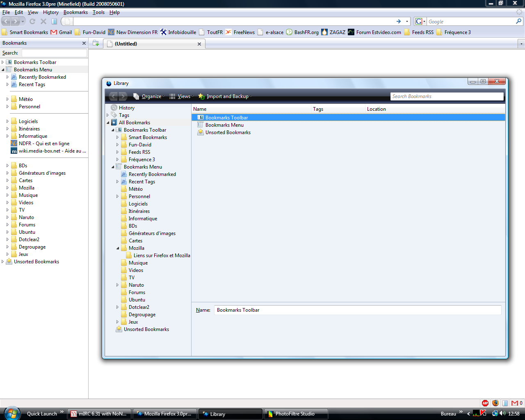The height and width of the screenshot is (420, 525).
Task: Click the Location column header
Action: pyautogui.click(x=376, y=109)
